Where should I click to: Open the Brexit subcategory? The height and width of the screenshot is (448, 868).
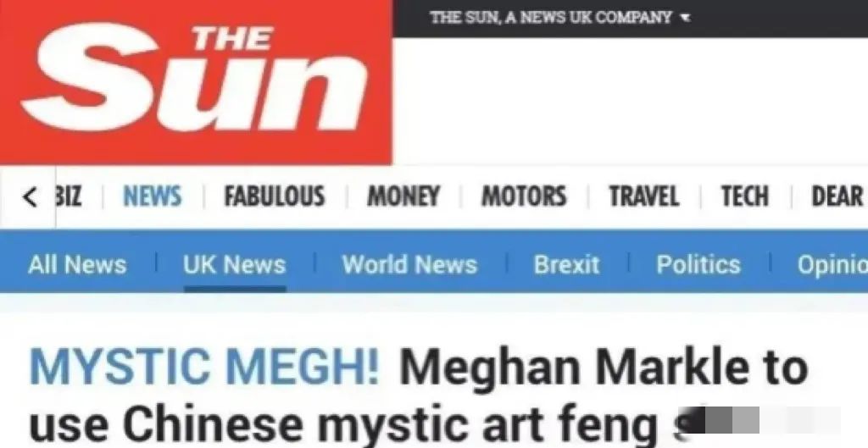coord(566,264)
